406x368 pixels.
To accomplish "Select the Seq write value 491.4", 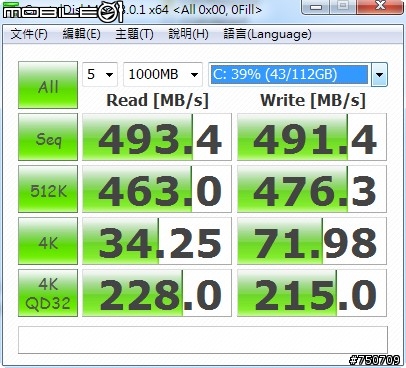I will pos(312,137).
